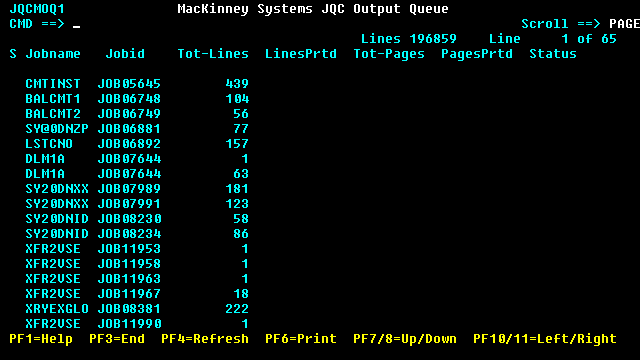Click the Jobname column header
Image resolution: width=640 pixels, height=360 pixels.
53,54
